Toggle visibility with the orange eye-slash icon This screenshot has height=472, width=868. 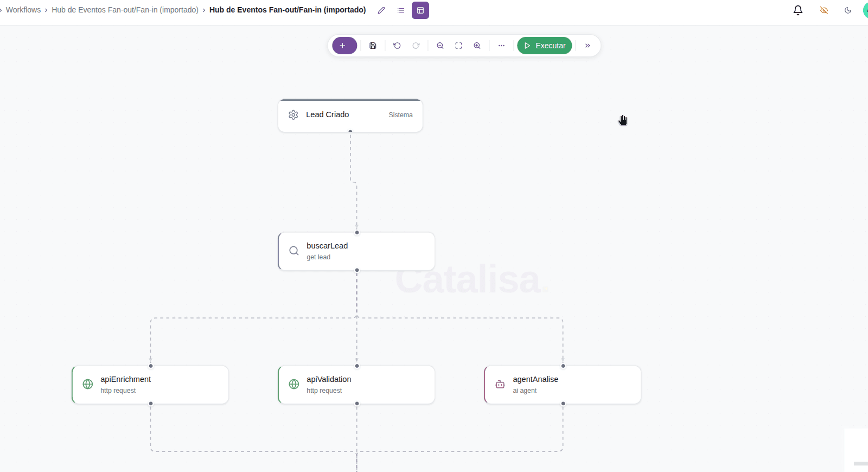coord(824,10)
